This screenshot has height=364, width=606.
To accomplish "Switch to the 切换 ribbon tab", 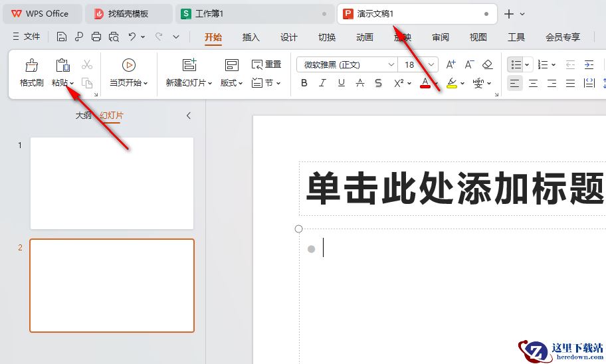I will 326,37.
